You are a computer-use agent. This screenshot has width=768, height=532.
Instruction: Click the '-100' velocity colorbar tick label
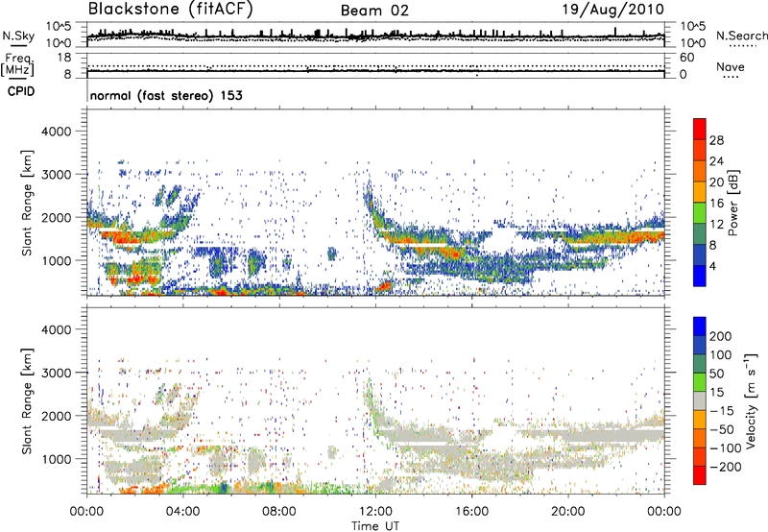coord(726,448)
